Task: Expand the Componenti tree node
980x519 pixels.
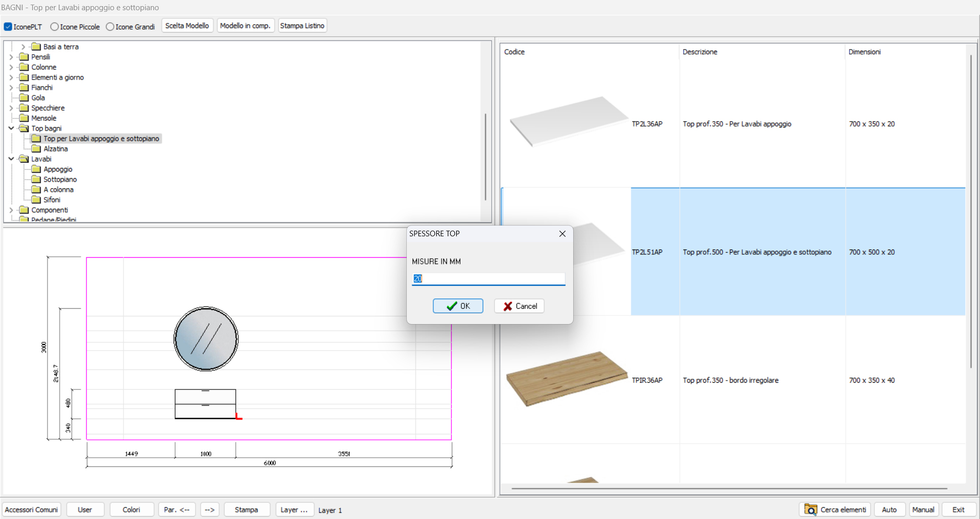Action: coord(11,210)
